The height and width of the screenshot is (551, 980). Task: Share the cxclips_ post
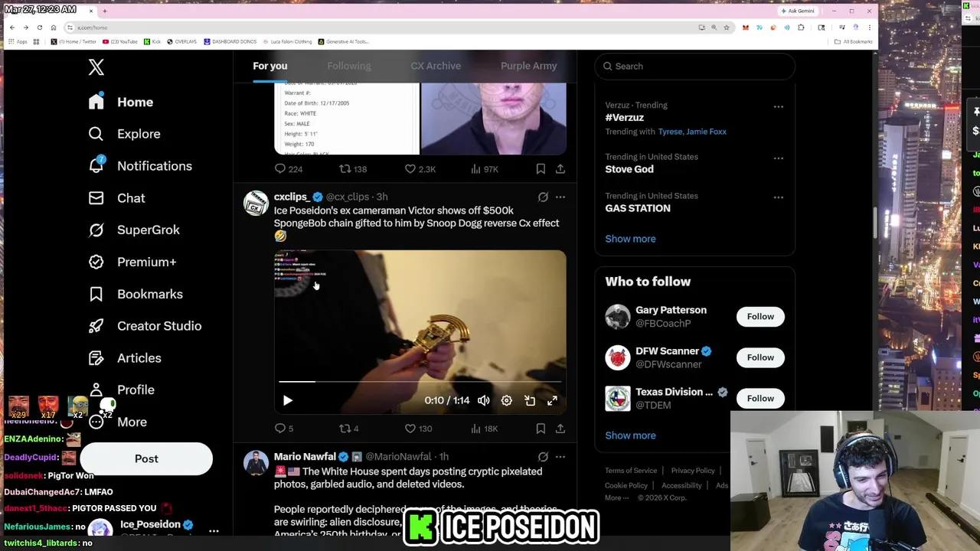[x=560, y=429]
